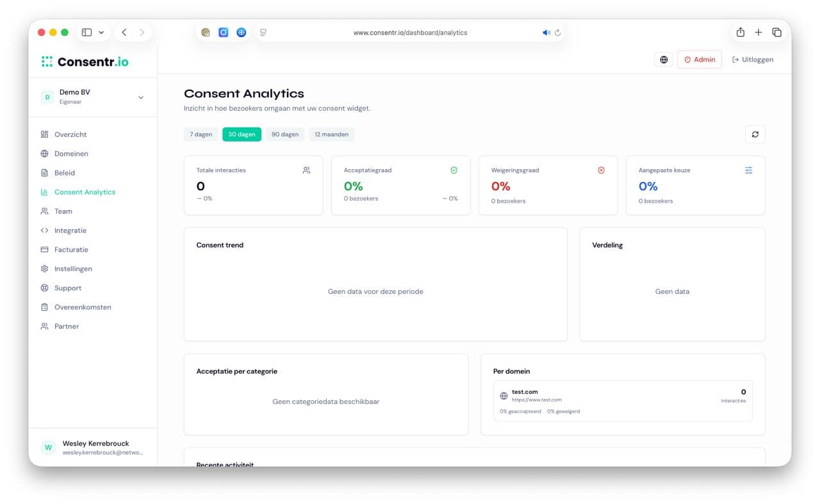The image size is (820, 504).
Task: Click the Safari sidebar toggle icon
Action: pos(86,32)
